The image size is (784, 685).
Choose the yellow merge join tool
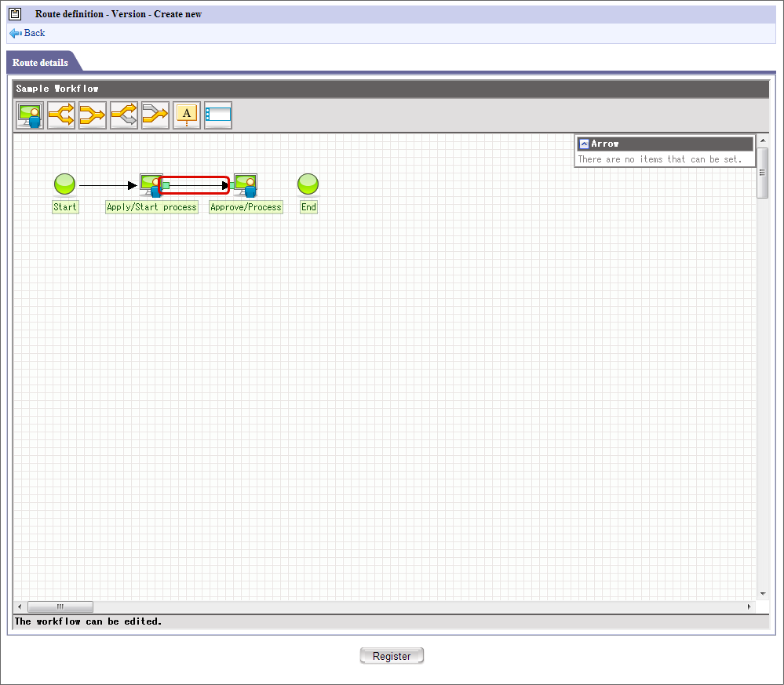93,115
